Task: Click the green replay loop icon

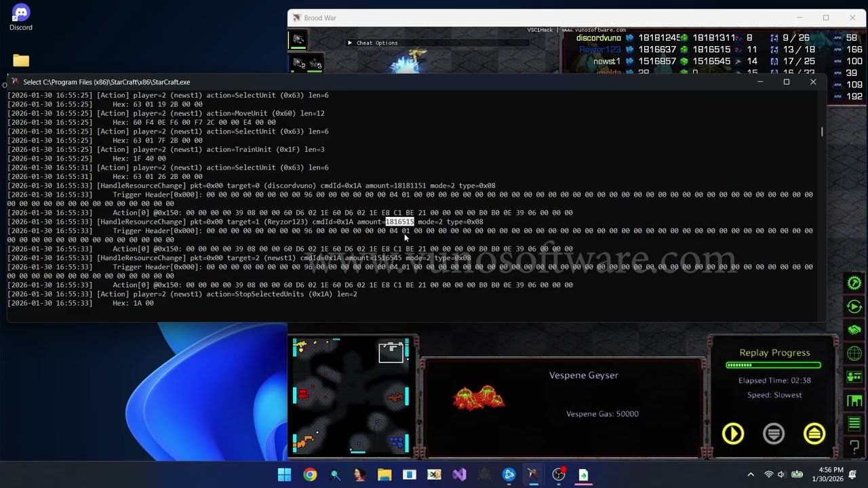Action: (854, 307)
